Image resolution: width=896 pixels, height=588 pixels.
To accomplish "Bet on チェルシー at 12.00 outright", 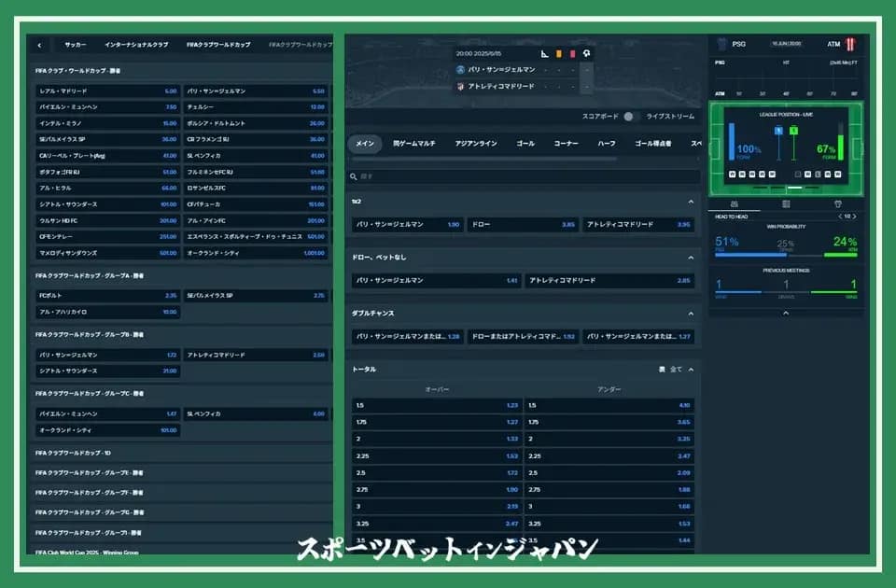I will pos(256,107).
